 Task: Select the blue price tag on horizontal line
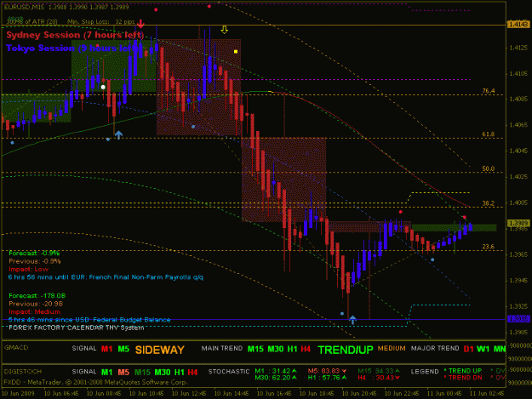coord(518,319)
